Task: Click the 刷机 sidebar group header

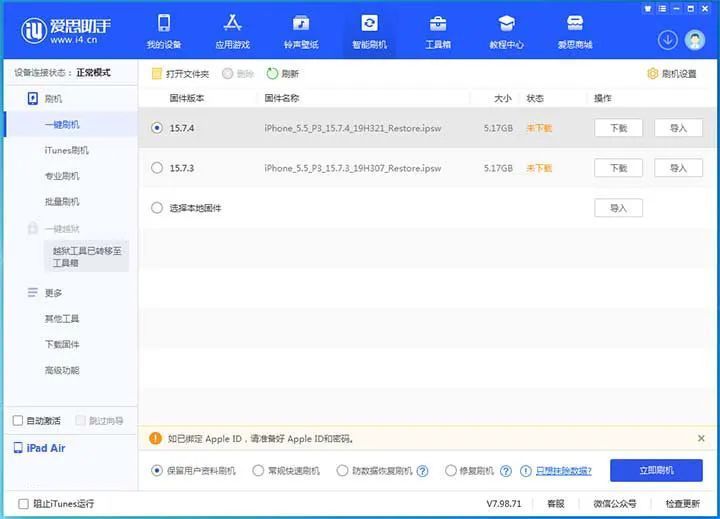Action: (45, 98)
